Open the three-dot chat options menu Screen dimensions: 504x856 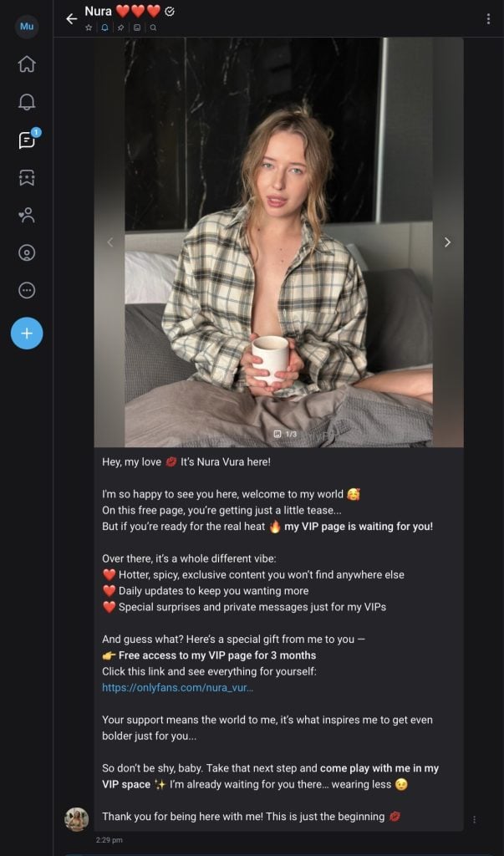point(488,18)
